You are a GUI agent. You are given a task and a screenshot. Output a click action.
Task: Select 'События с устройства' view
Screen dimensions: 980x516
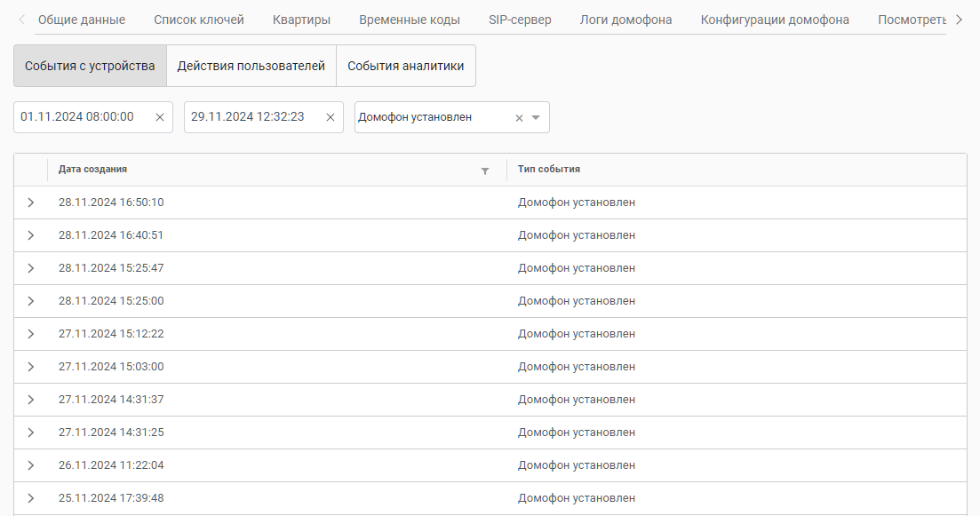[x=90, y=66]
